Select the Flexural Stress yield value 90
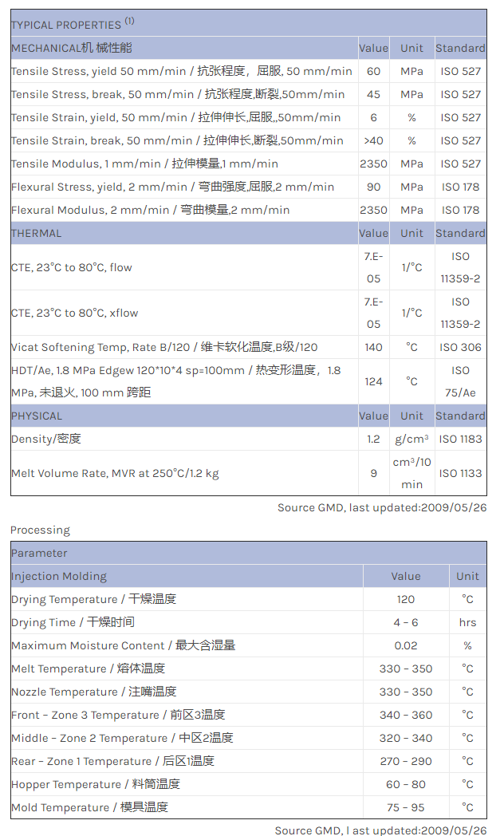 point(373,187)
